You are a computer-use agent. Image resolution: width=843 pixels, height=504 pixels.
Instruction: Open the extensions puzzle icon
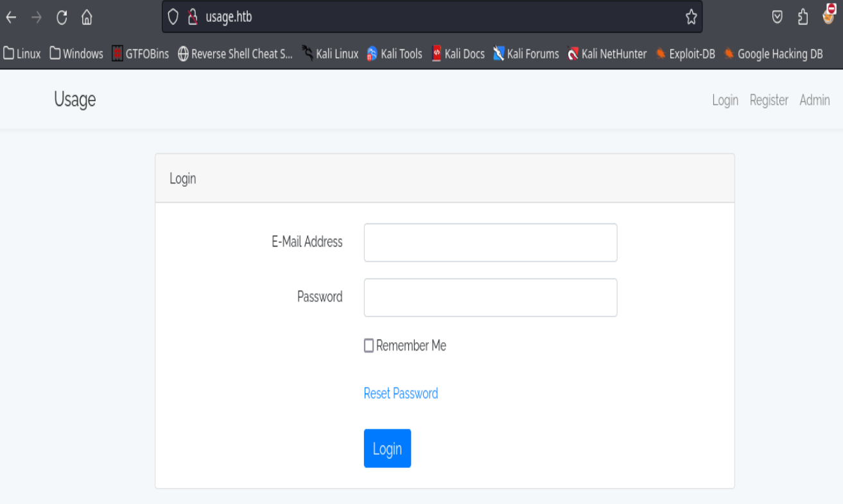pos(803,17)
